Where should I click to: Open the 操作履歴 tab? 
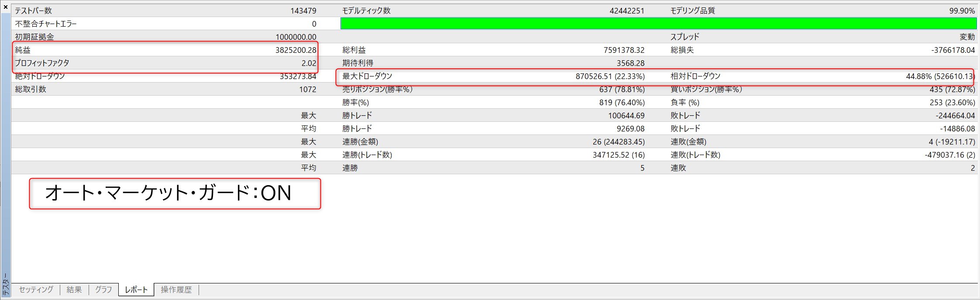(x=176, y=290)
